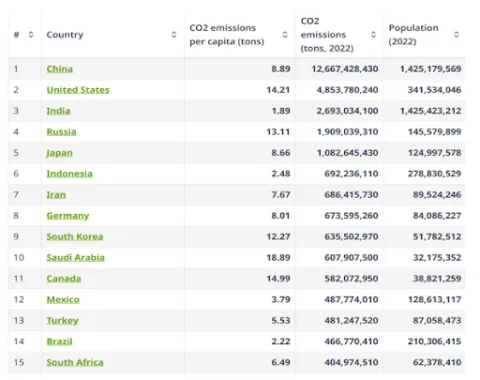Select Indonesia population 278,830,529
This screenshot has width=480, height=380.
click(435, 174)
